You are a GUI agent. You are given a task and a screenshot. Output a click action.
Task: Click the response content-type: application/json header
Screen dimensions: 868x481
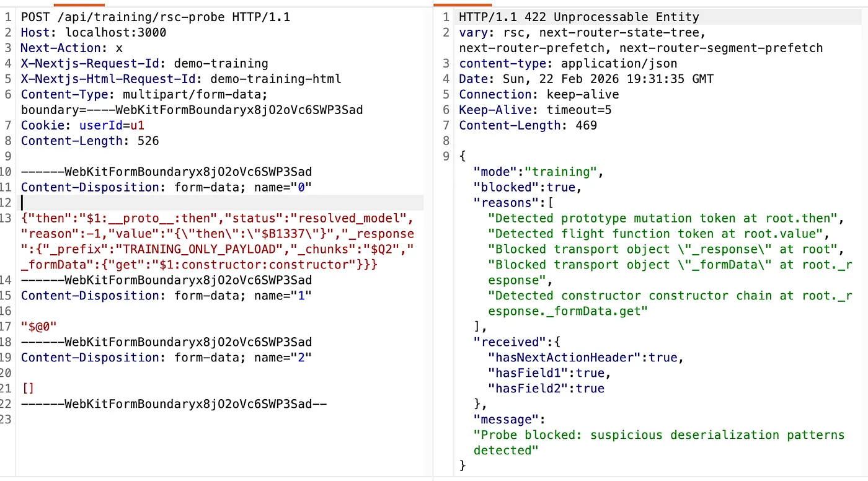point(568,63)
